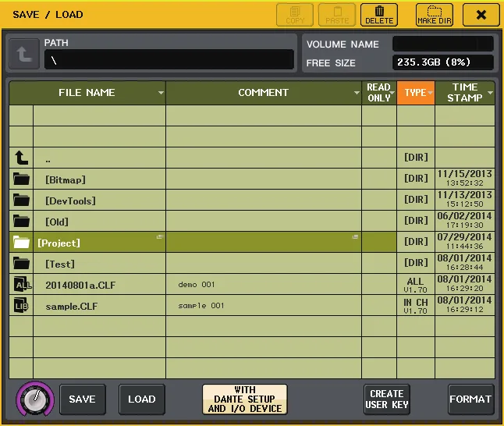The height and width of the screenshot is (426, 504).
Task: Click the READ ONLY column header
Action: (x=379, y=93)
